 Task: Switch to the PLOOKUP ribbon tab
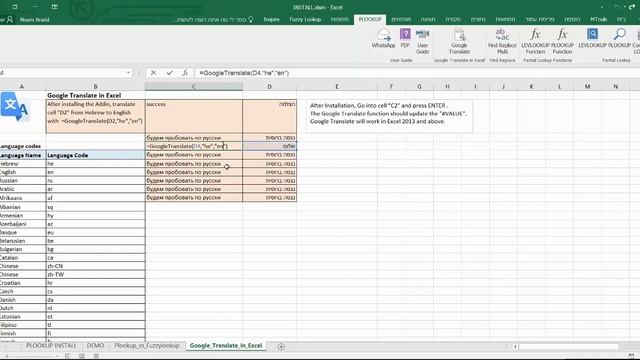pos(370,19)
